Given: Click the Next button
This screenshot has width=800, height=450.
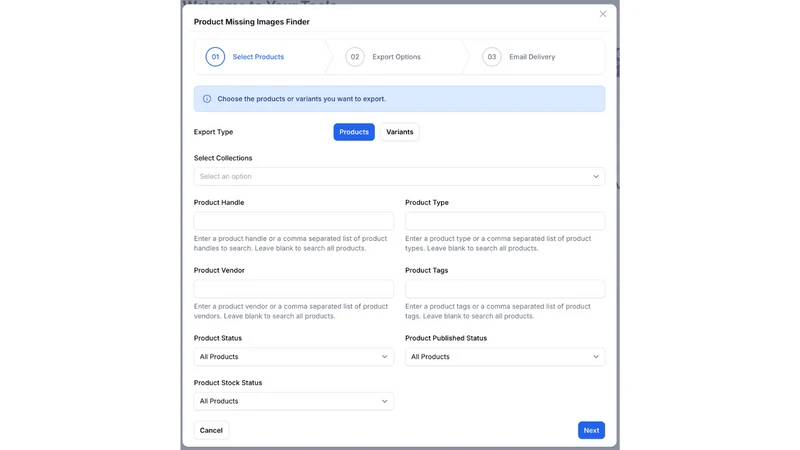Looking at the screenshot, I should (x=591, y=430).
